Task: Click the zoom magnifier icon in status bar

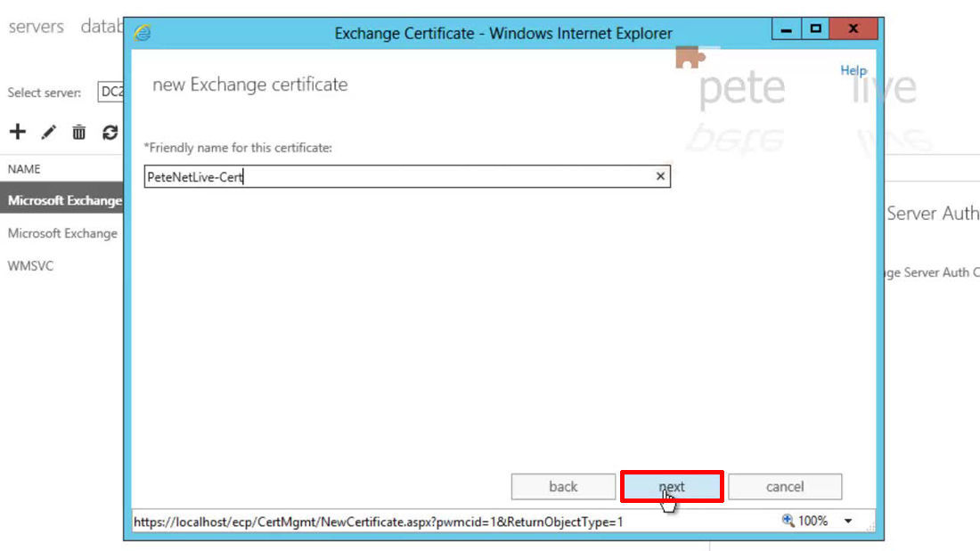Action: pyautogui.click(x=788, y=521)
